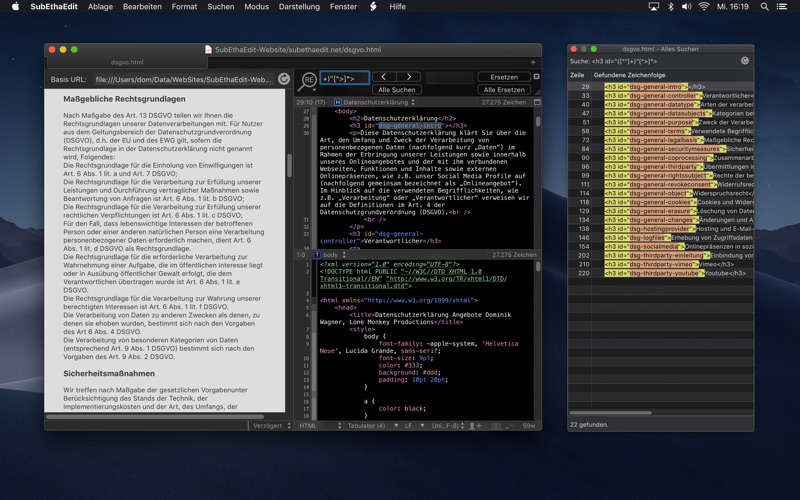
Task: Click the Alle Ersetzen button
Action: [x=504, y=90]
